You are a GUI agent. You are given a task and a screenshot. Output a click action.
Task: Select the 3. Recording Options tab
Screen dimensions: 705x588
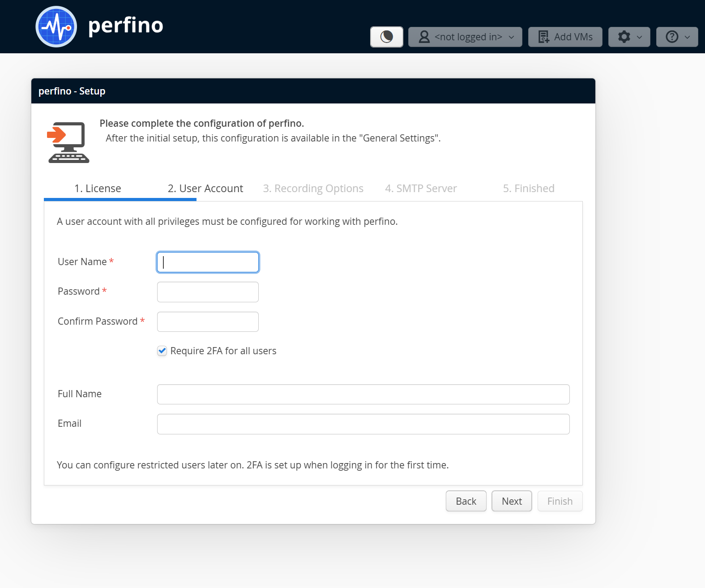[x=313, y=189]
